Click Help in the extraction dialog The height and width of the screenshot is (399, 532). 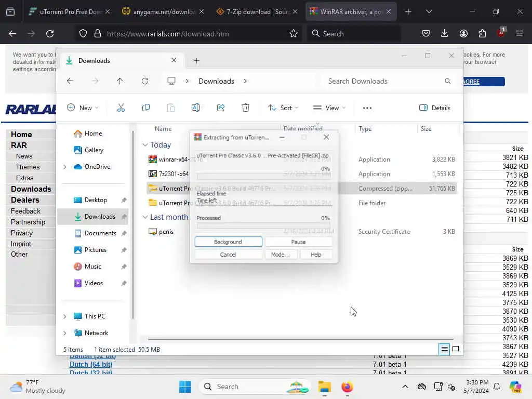[x=315, y=255]
